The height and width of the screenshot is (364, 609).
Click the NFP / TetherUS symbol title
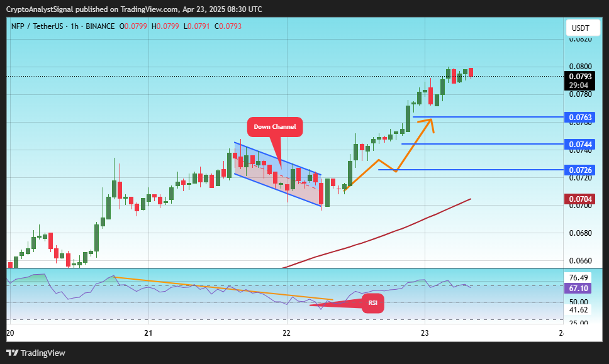pos(37,26)
